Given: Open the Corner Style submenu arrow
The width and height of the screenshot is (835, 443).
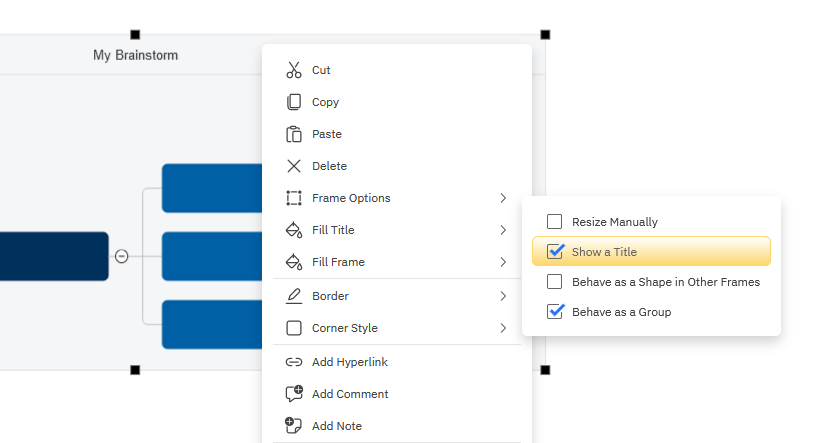Looking at the screenshot, I should [503, 328].
